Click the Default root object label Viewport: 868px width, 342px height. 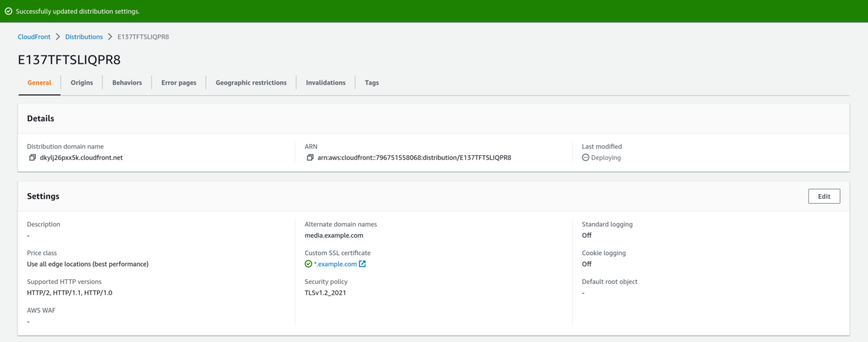pyautogui.click(x=610, y=282)
